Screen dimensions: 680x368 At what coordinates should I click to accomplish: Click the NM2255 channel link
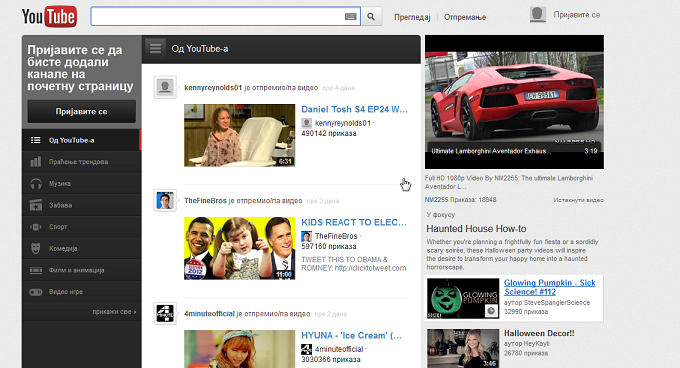pyautogui.click(x=436, y=200)
